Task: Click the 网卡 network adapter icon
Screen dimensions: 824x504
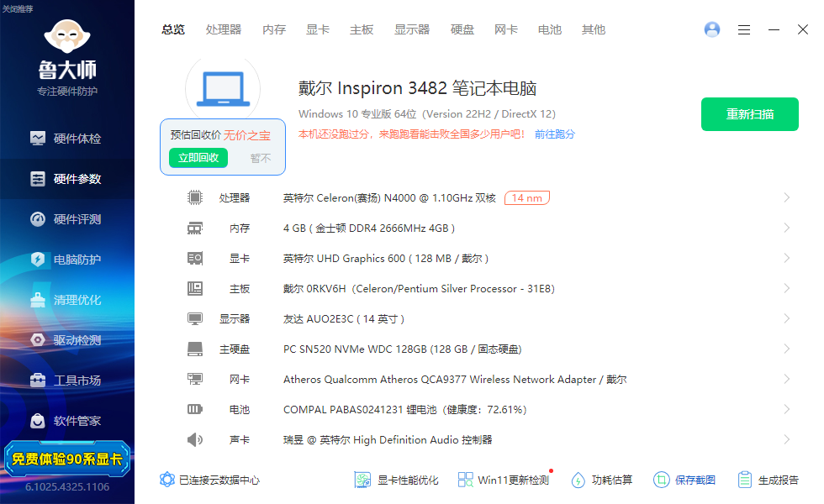Action: click(x=195, y=379)
